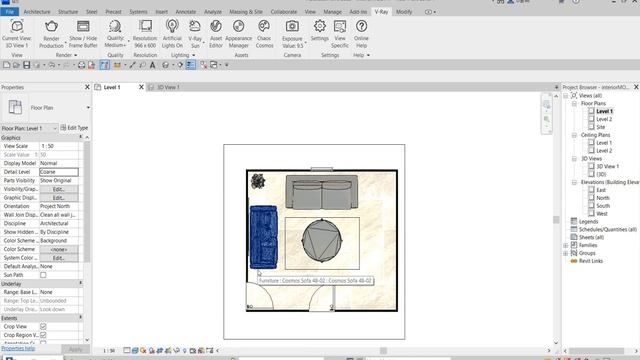Click the View Scale 1 : 50 field
Screen dimensions: 640x360
tap(59, 146)
